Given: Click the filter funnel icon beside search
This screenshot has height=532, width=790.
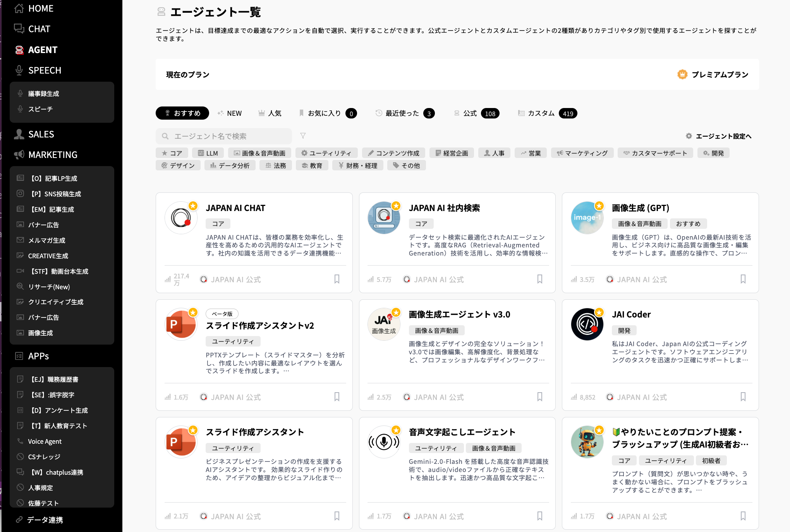Looking at the screenshot, I should tap(303, 136).
